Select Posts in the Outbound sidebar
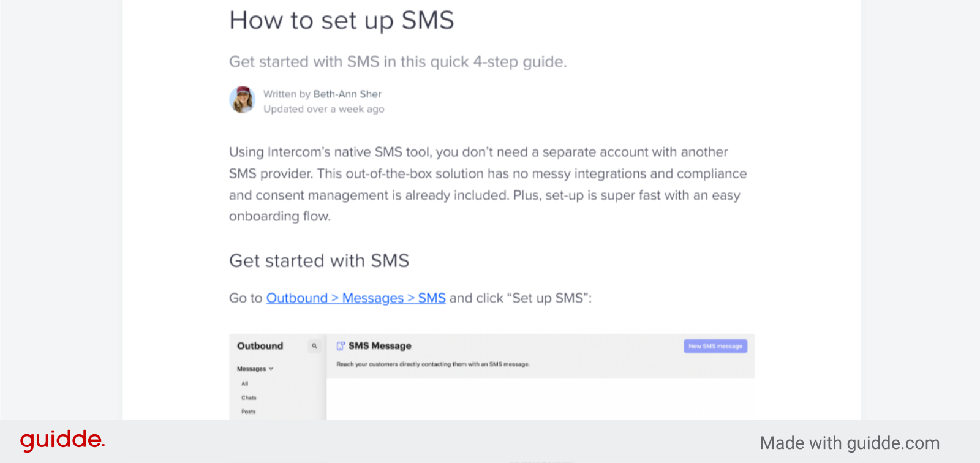 248,412
